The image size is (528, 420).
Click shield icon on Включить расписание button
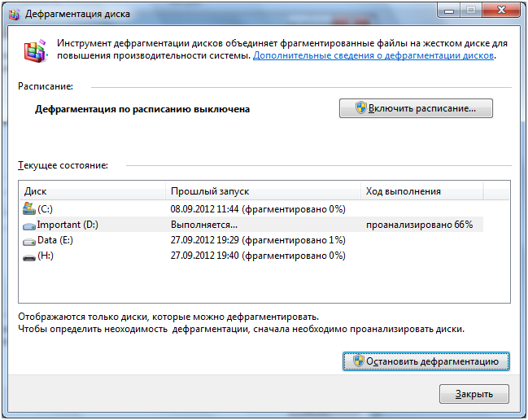pos(361,108)
